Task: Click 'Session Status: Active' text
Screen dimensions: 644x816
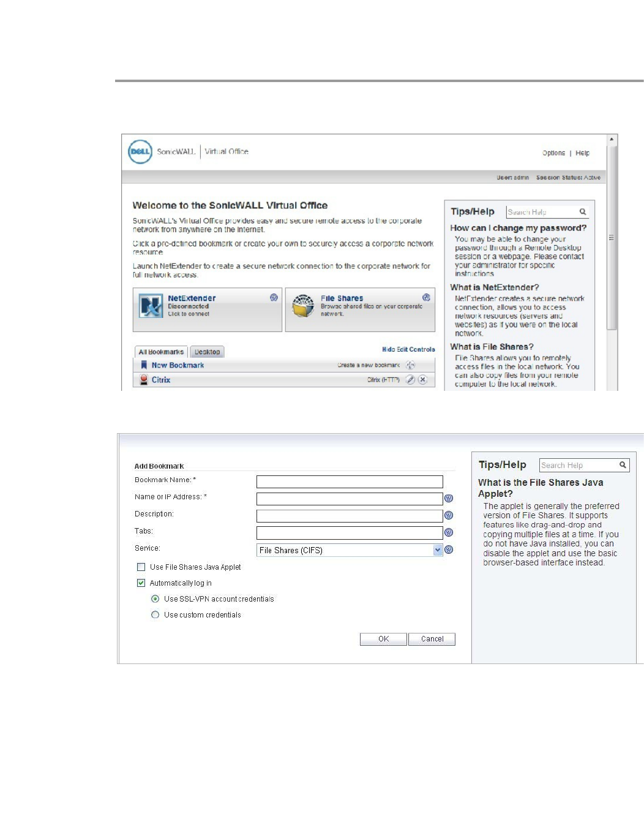Action: point(568,178)
